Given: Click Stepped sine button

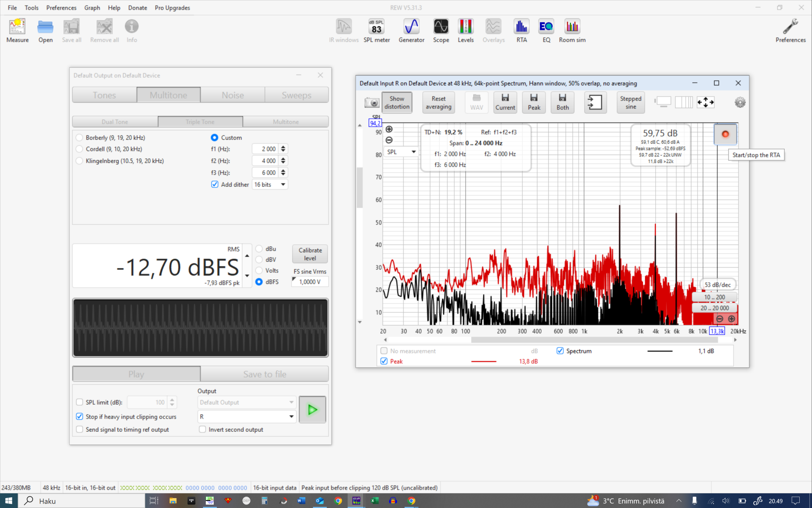Looking at the screenshot, I should (630, 102).
